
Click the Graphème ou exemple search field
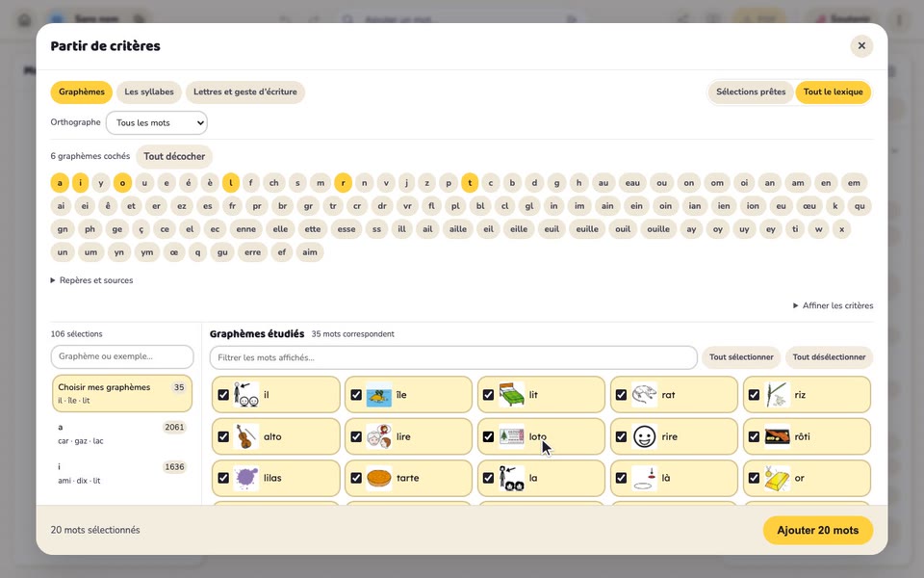pos(122,356)
